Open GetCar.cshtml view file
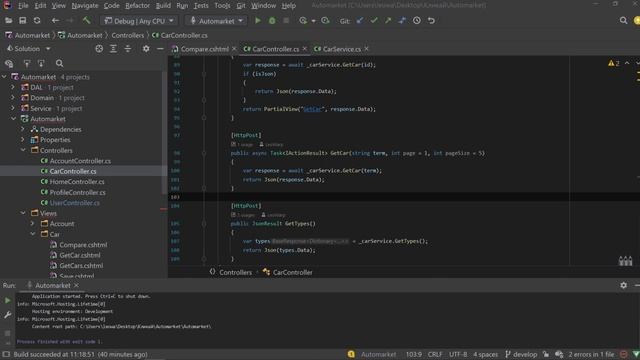Image resolution: width=640 pixels, height=360 pixels. pyautogui.click(x=80, y=255)
